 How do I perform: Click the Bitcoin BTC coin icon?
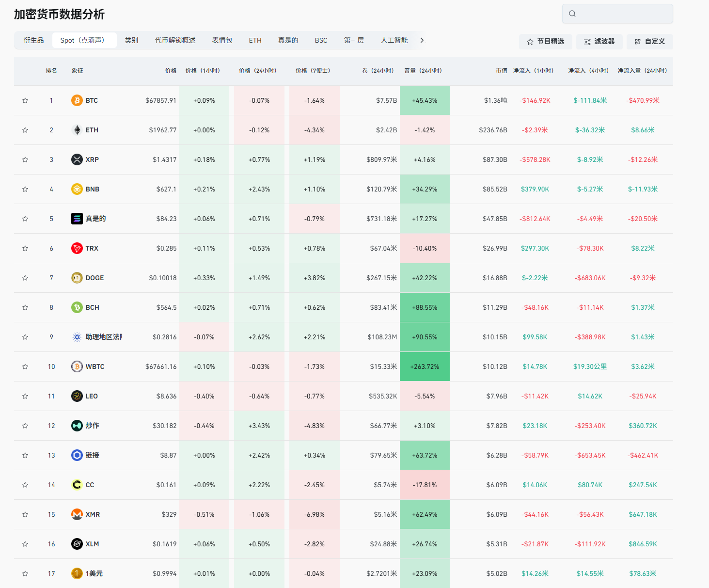tap(77, 100)
